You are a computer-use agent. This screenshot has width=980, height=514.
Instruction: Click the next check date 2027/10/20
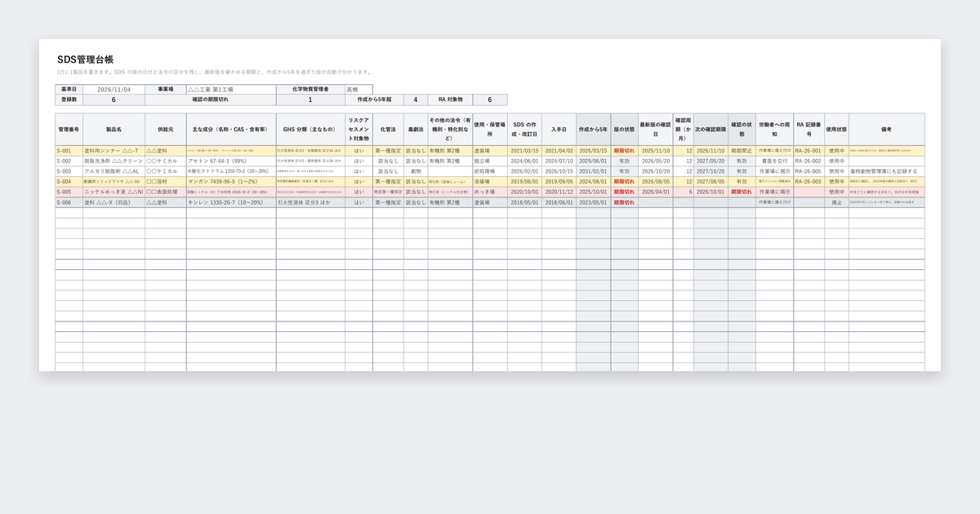click(710, 171)
